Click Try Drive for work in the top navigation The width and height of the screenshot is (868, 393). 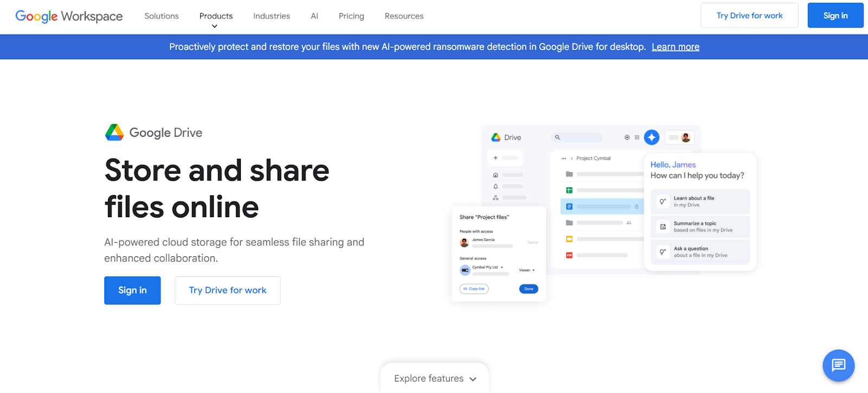(749, 15)
